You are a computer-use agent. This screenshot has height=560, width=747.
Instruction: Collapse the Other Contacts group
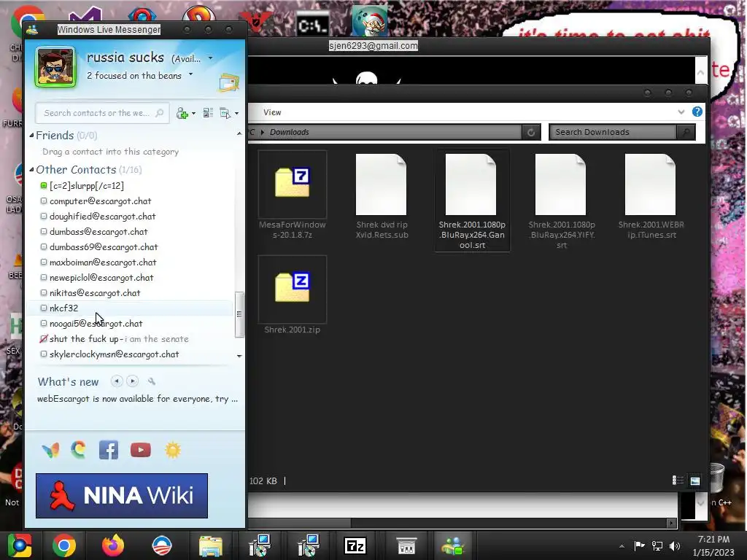click(x=31, y=169)
